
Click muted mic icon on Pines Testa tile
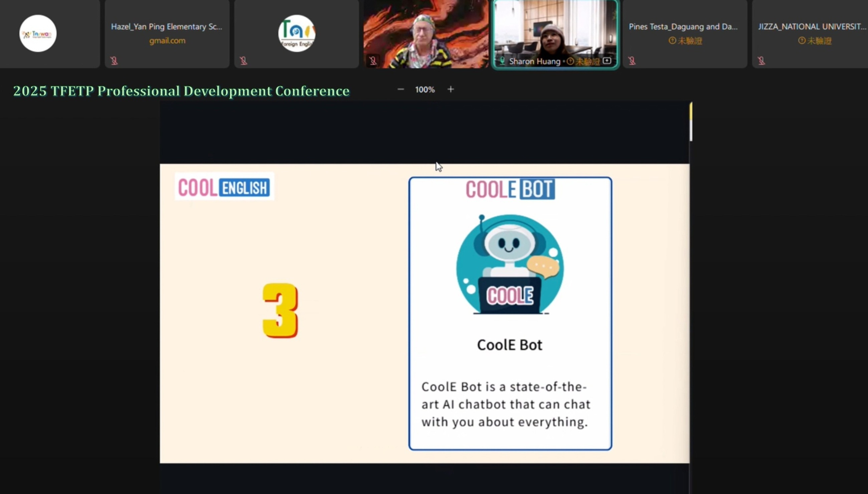click(632, 61)
